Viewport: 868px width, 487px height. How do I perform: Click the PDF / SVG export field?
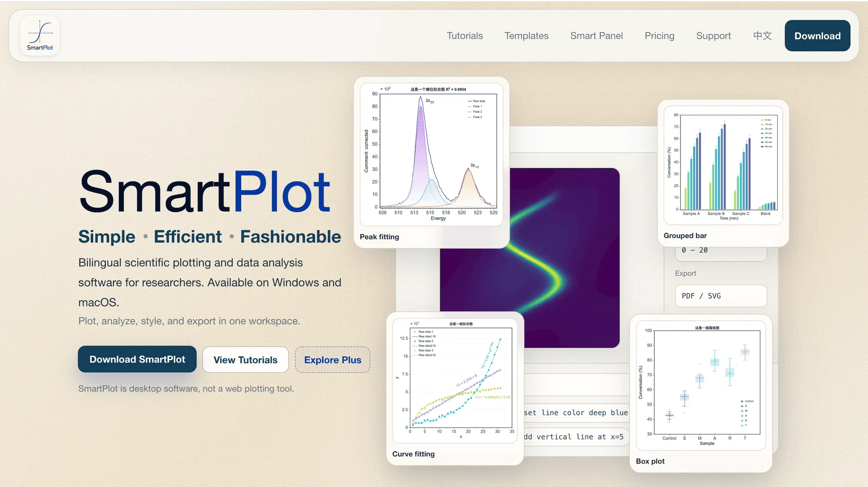click(x=721, y=296)
